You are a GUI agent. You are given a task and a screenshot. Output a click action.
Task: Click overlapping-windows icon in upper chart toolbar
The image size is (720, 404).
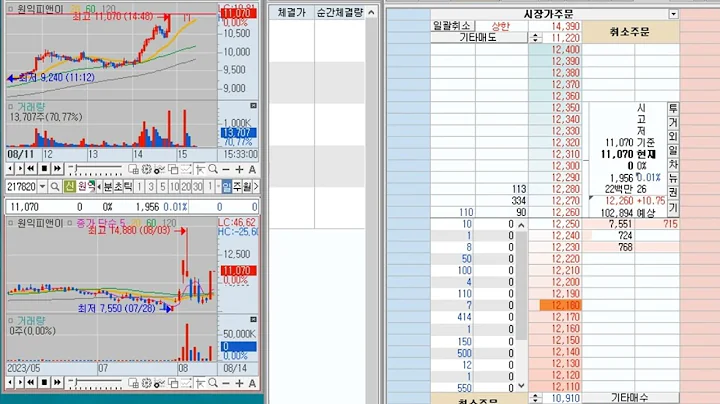click(x=173, y=169)
